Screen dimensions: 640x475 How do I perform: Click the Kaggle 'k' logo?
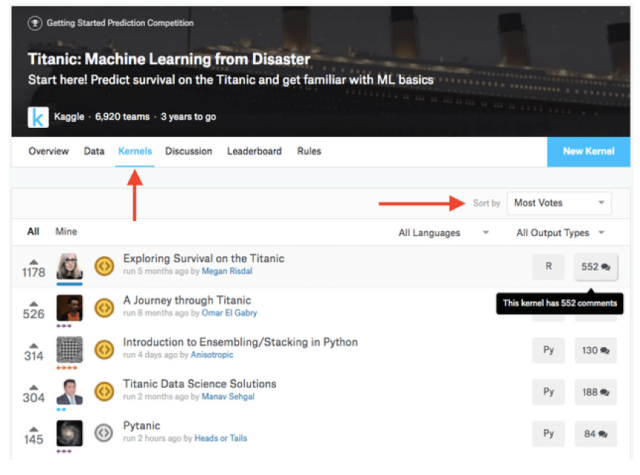pos(38,117)
